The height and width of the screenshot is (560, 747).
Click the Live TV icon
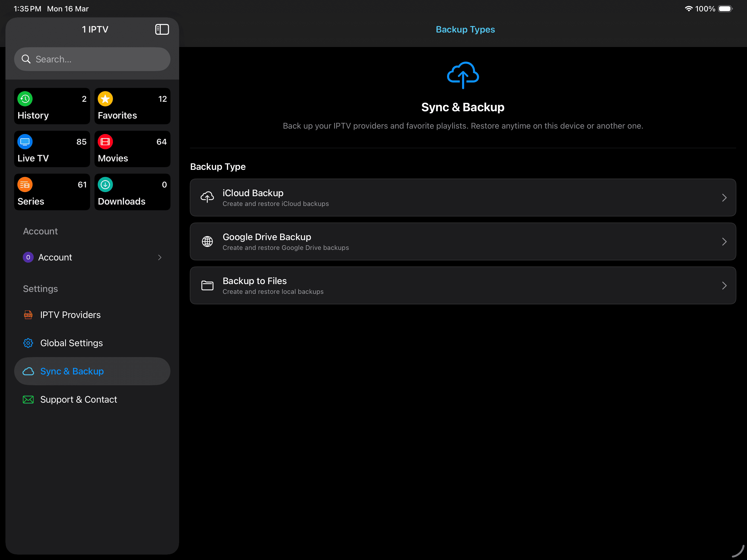point(24,142)
